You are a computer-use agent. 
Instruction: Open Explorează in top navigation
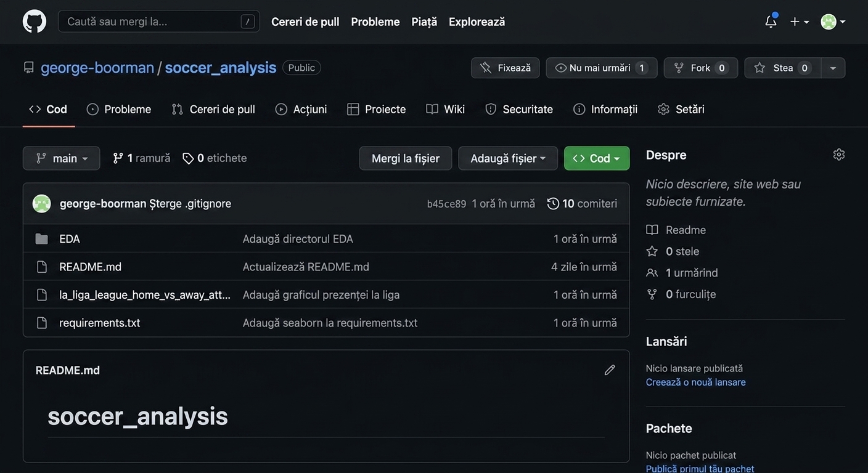[477, 22]
